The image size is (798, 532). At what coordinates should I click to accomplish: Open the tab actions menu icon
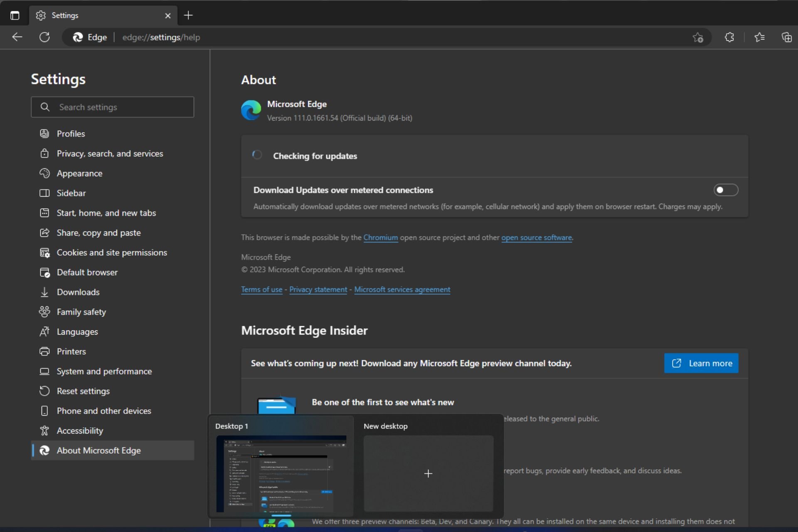point(15,15)
